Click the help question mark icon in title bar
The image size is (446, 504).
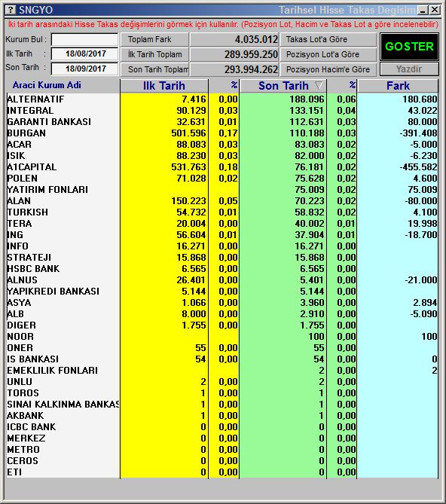(11, 10)
